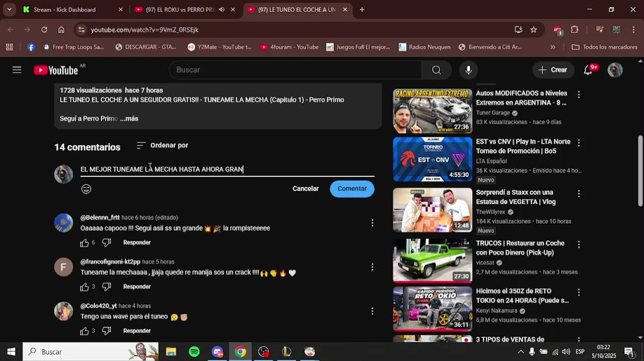This screenshot has height=361, width=644.
Task: Click the page vertical scrollbar
Action: coord(640,170)
